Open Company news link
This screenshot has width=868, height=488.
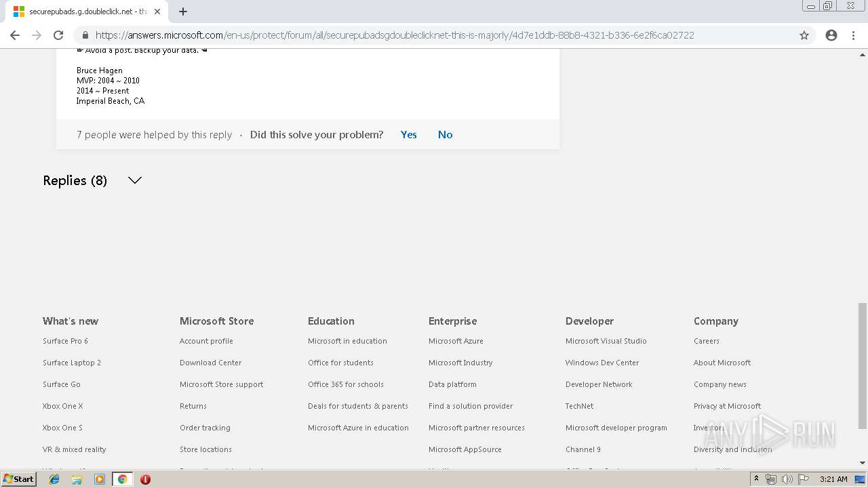(x=720, y=384)
